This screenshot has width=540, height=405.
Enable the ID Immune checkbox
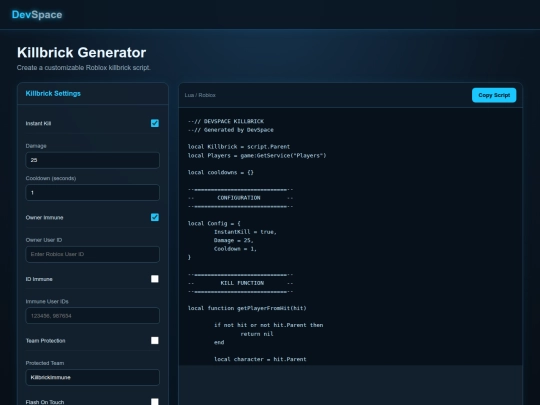tap(155, 279)
